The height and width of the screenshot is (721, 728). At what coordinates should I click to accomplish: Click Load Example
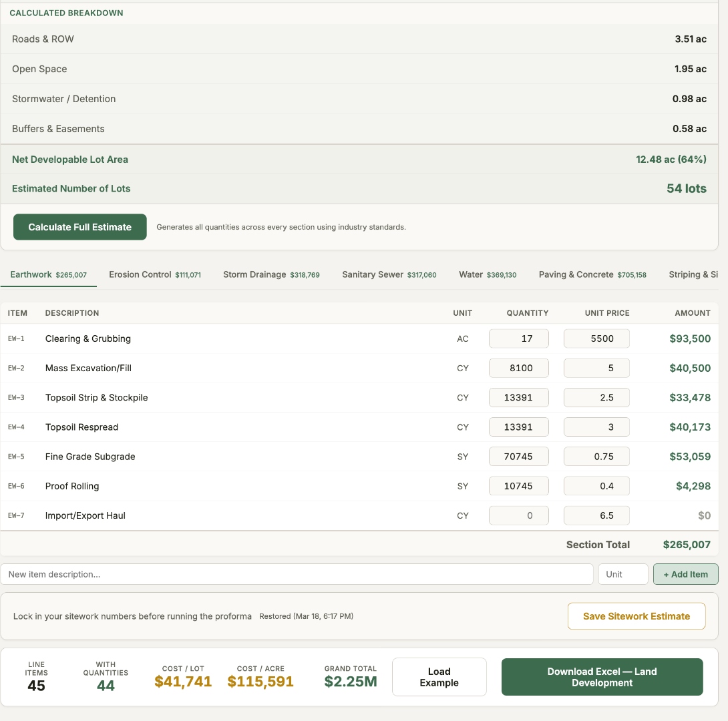click(x=439, y=676)
